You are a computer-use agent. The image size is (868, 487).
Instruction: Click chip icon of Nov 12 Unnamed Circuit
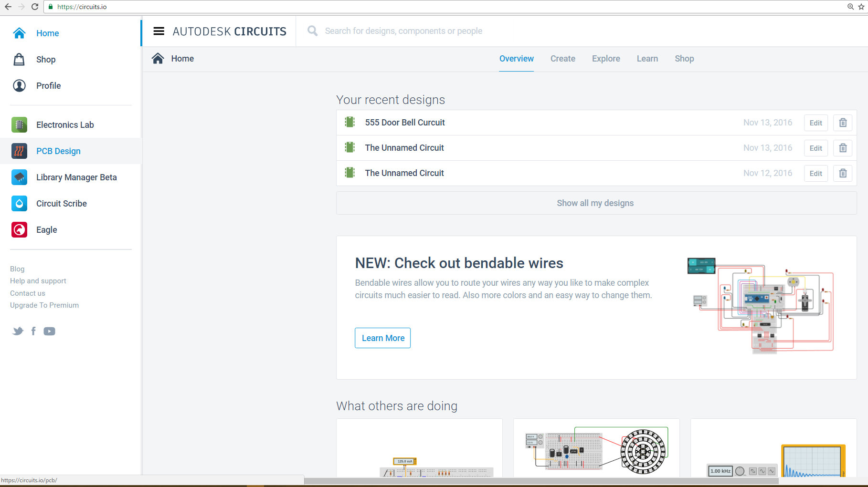tap(350, 173)
